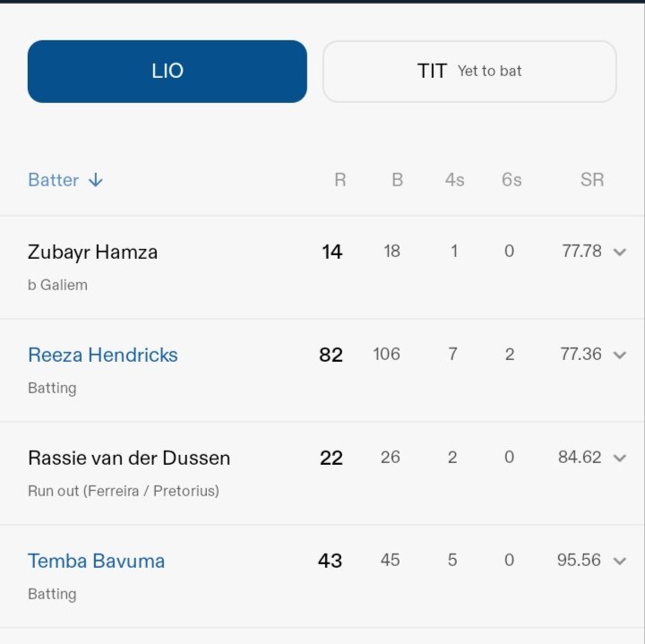Click Zubayr Hamza's name
The image size is (645, 644).
[93, 252]
